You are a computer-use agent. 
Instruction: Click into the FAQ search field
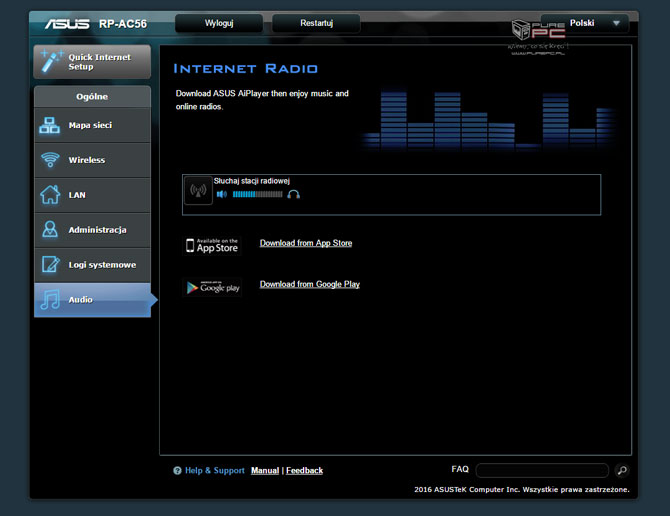coord(541,470)
